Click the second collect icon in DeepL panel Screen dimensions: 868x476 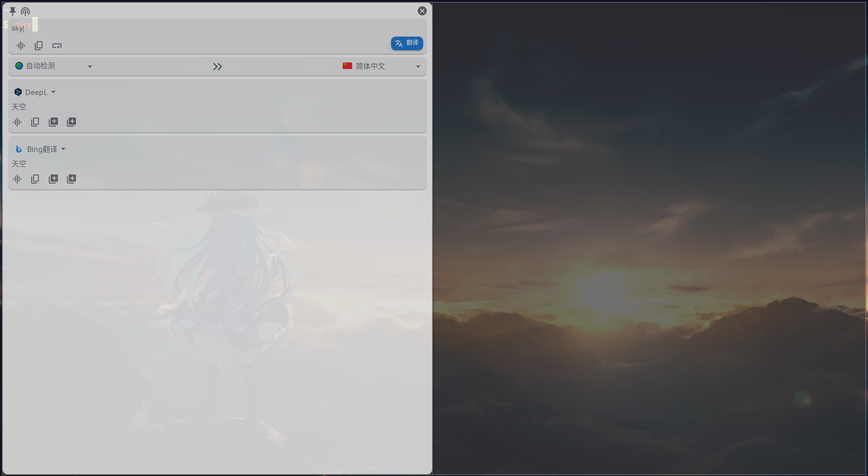(x=71, y=122)
